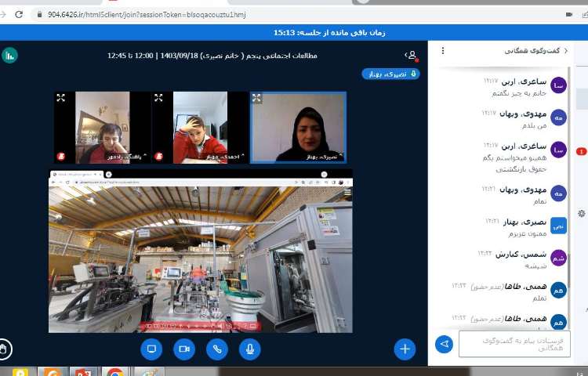Open the blue plus actions menu
Viewport: 588px width, 376px height.
click(x=405, y=349)
